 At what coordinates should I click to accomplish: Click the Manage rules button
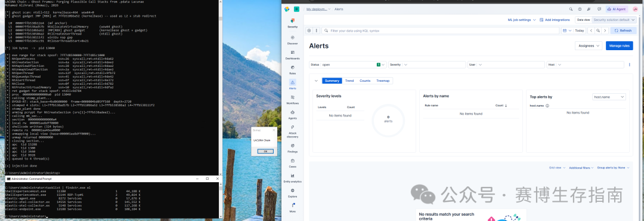(619, 45)
